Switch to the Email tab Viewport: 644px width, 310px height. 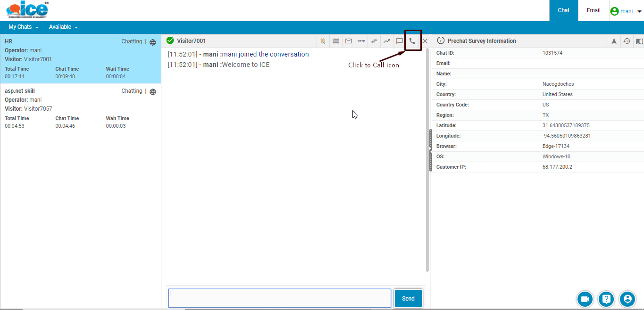click(593, 10)
